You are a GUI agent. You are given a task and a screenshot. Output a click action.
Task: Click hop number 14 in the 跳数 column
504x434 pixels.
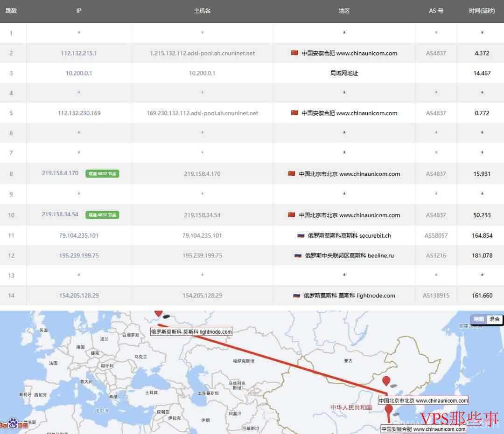pos(11,296)
